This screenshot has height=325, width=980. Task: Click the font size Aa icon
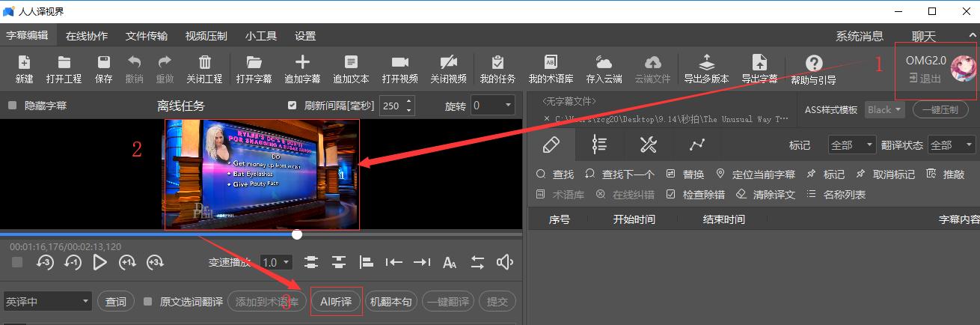tap(450, 262)
